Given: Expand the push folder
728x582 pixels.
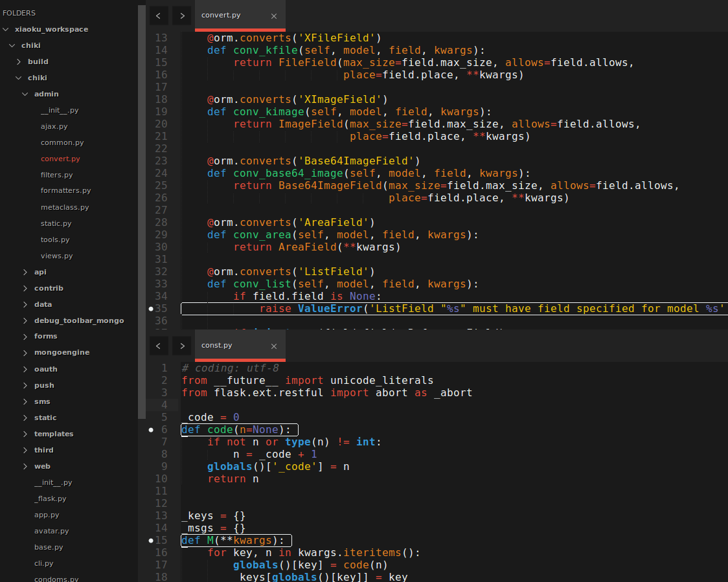Looking at the screenshot, I should pos(25,386).
